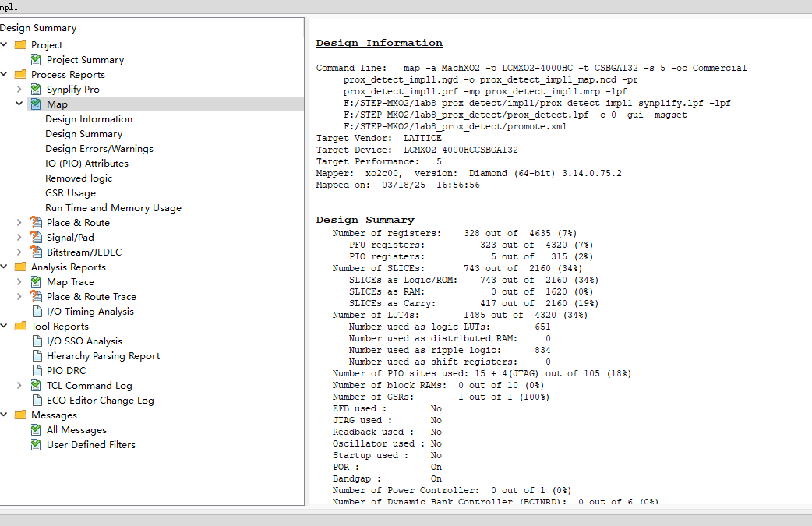Click the Bitstream/JEDEC report icon
The height and width of the screenshot is (526, 812).
(36, 252)
